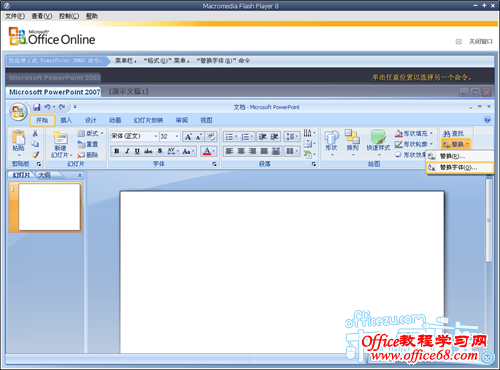Open the round Office button menu
This screenshot has width=500, height=370.
[18, 111]
